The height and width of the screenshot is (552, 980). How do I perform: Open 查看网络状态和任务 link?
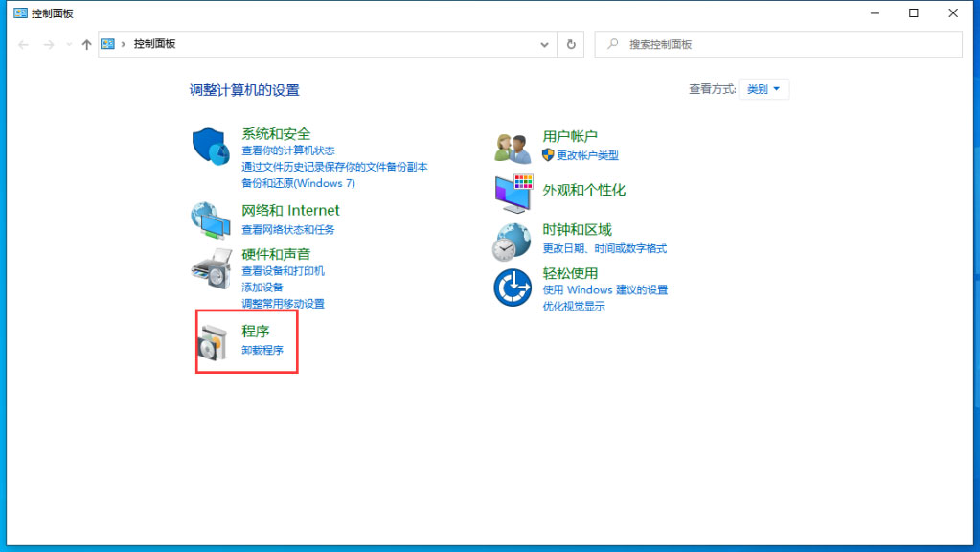click(287, 230)
